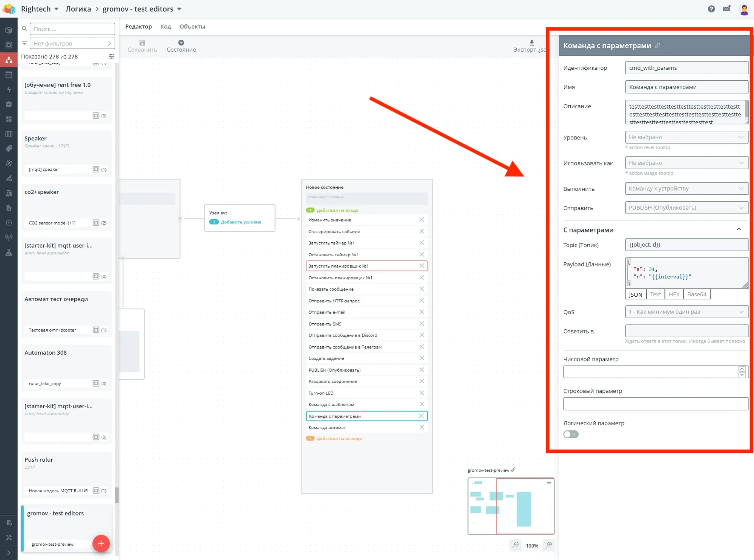Screen dimensions: 754x560
Task: Open list display settings sliders icon
Action: click(112, 57)
